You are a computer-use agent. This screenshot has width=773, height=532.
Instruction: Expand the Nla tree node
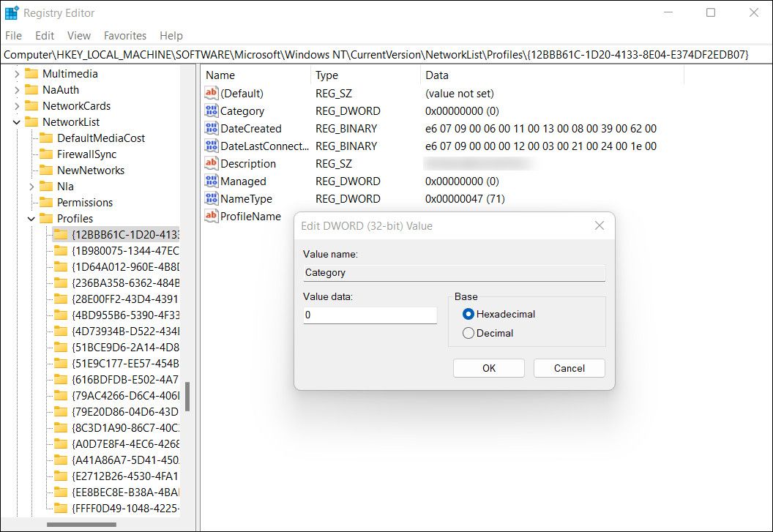pos(31,187)
